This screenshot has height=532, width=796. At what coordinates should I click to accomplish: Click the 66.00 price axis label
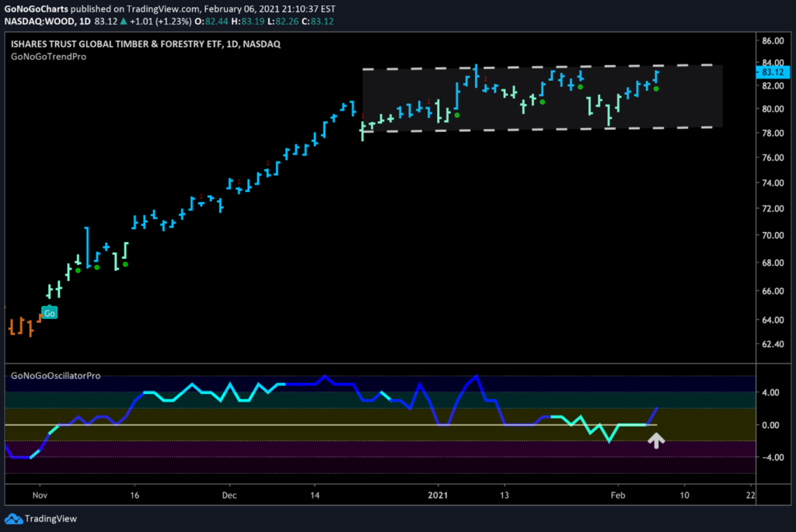click(x=773, y=291)
